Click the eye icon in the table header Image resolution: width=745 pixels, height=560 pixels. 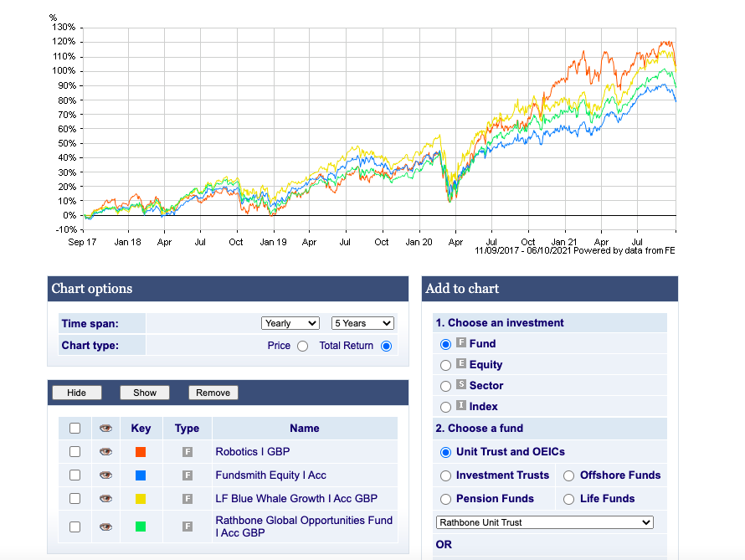105,428
